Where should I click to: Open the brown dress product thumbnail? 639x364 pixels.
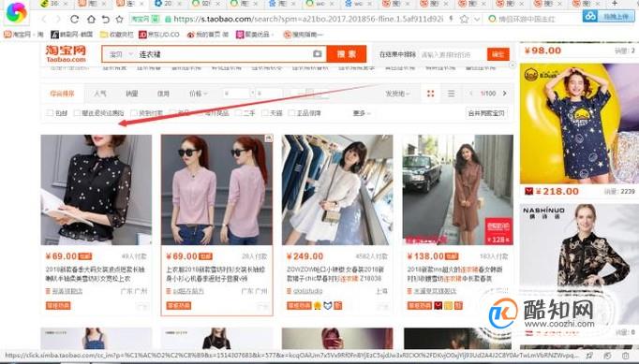pos(457,190)
